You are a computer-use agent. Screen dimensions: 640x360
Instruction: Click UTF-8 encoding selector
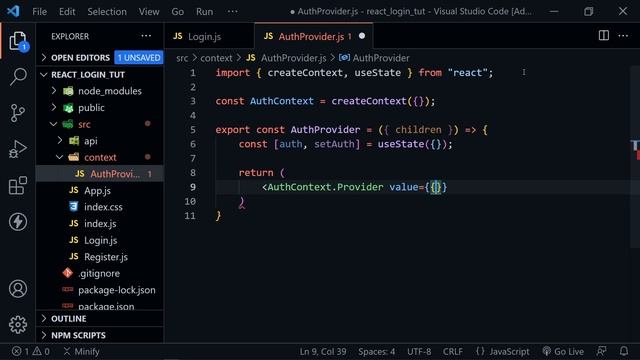419,351
